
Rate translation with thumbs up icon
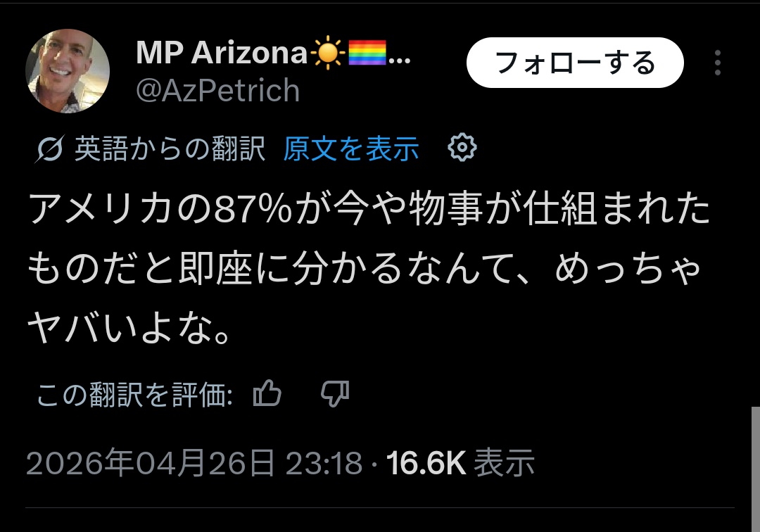point(267,393)
